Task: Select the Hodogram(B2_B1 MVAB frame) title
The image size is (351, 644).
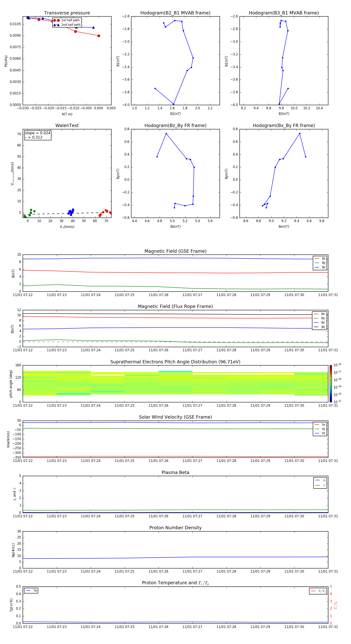Action: pos(175,13)
